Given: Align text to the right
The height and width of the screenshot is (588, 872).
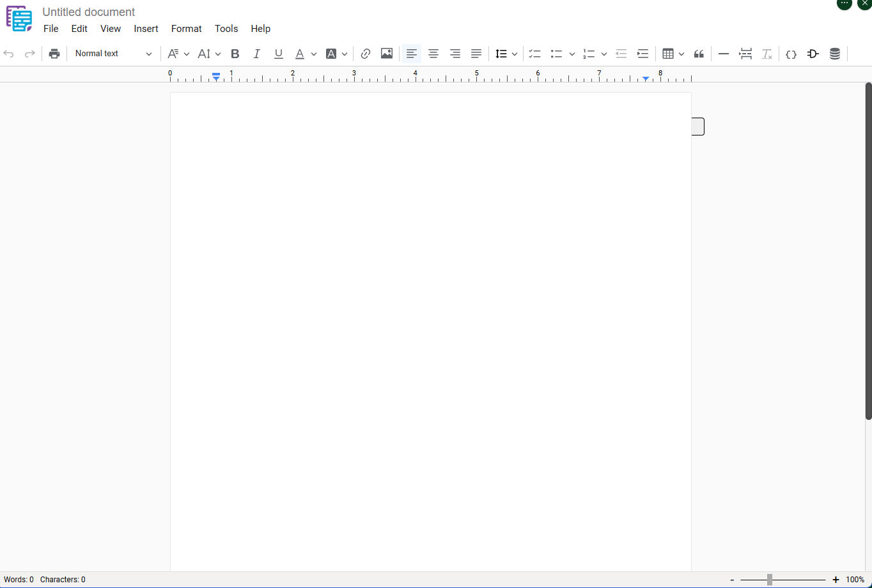Looking at the screenshot, I should [x=455, y=54].
